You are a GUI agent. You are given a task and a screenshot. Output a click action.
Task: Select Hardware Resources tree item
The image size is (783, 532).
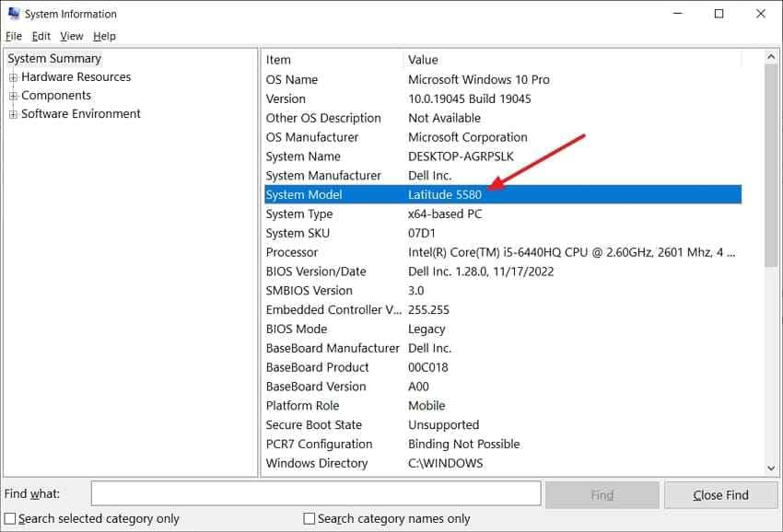point(76,77)
